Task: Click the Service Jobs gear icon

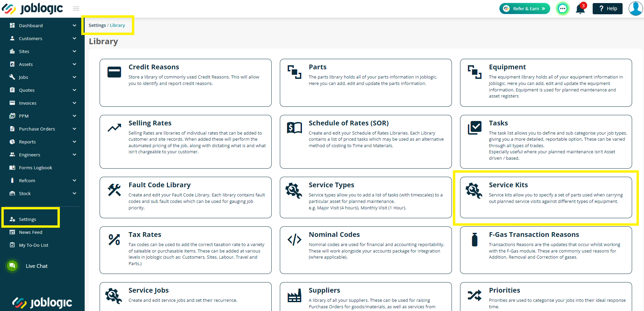Action: (114, 296)
